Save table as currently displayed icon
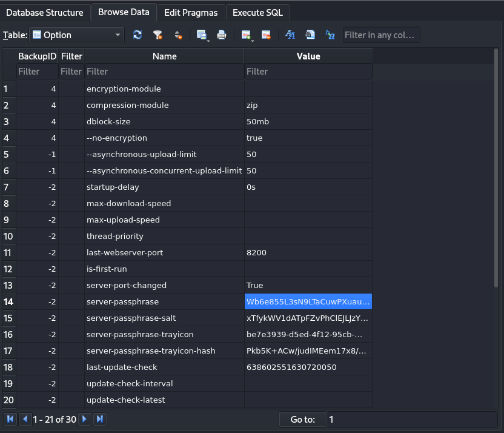The width and height of the screenshot is (504, 433). (202, 35)
